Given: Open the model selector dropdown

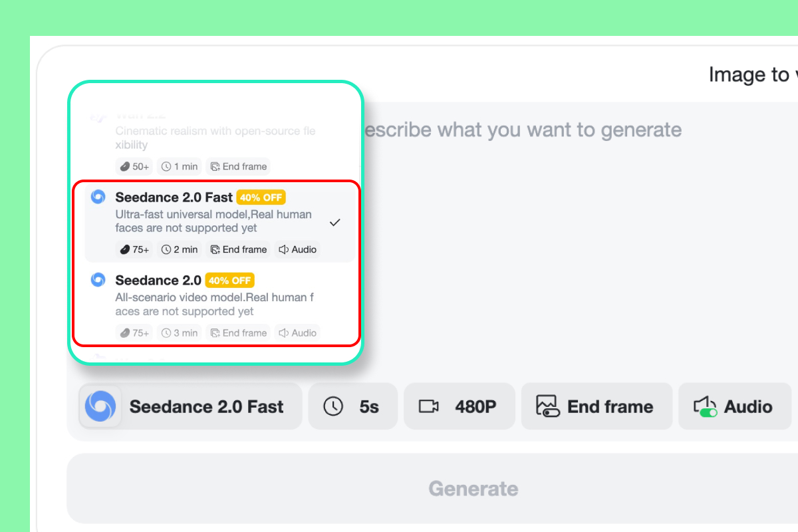Looking at the screenshot, I should (190, 406).
